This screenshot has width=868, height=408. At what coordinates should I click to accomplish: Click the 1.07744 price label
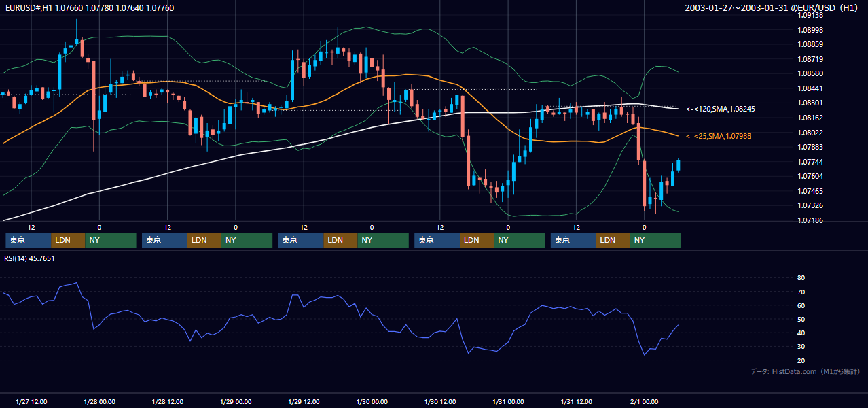810,162
